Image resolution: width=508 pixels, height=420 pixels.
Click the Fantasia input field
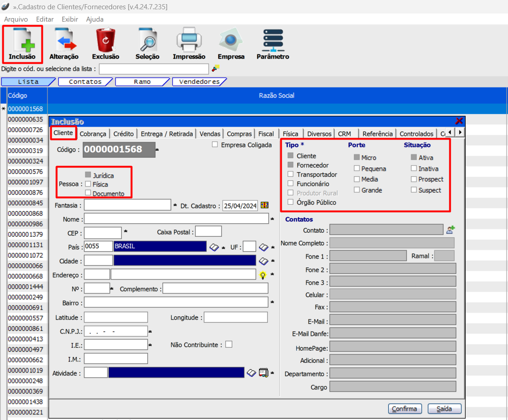point(128,205)
